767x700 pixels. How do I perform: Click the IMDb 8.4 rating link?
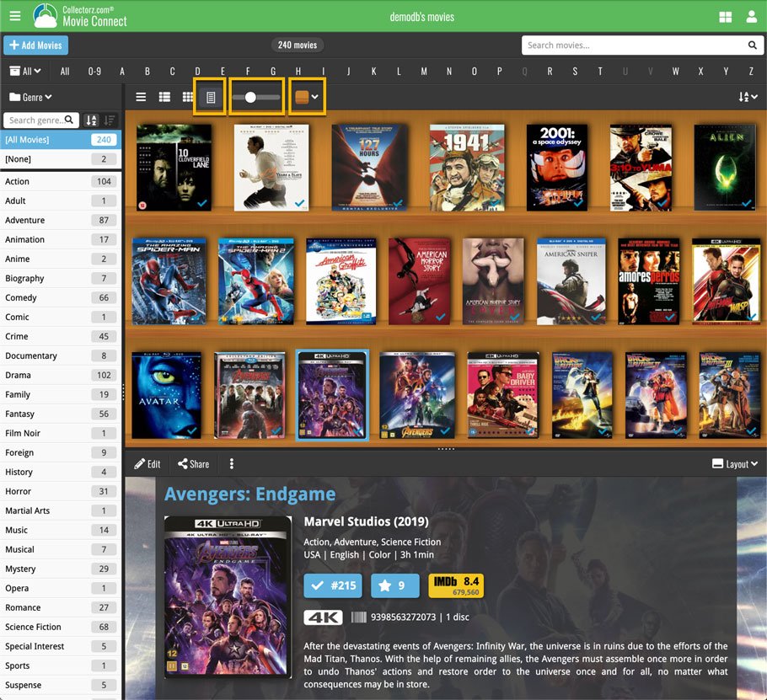tap(455, 585)
